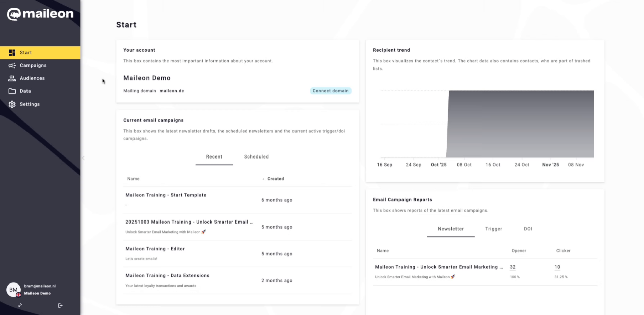644x315 pixels.
Task: Click the logout icon in sidebar footer
Action: click(x=60, y=305)
